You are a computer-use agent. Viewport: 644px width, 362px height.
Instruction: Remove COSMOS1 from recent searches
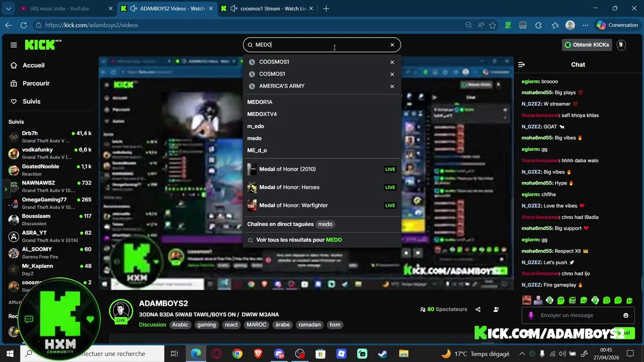(392, 74)
